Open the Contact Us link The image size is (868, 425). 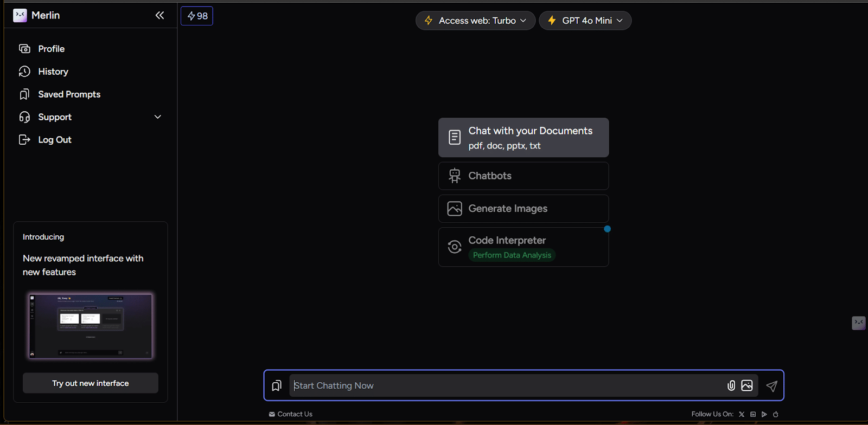(291, 414)
